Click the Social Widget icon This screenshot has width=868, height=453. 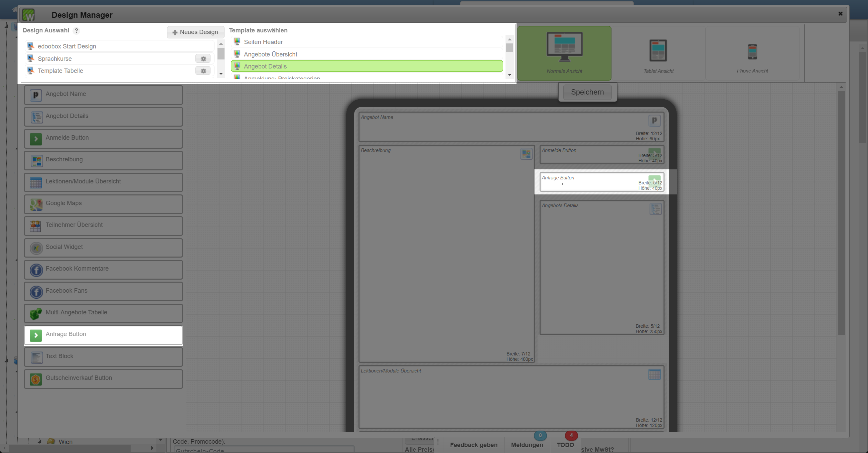click(36, 248)
